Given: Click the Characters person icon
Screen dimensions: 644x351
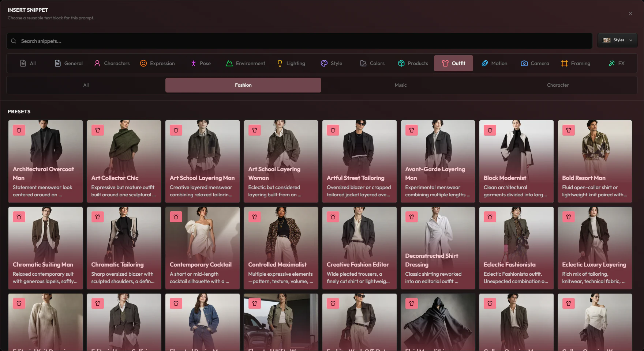Looking at the screenshot, I should (x=97, y=63).
